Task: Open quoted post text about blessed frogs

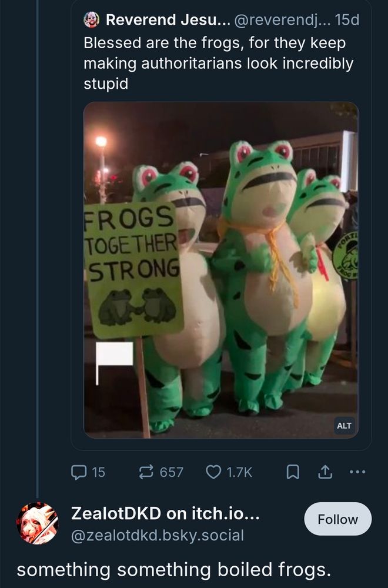Action: click(219, 63)
